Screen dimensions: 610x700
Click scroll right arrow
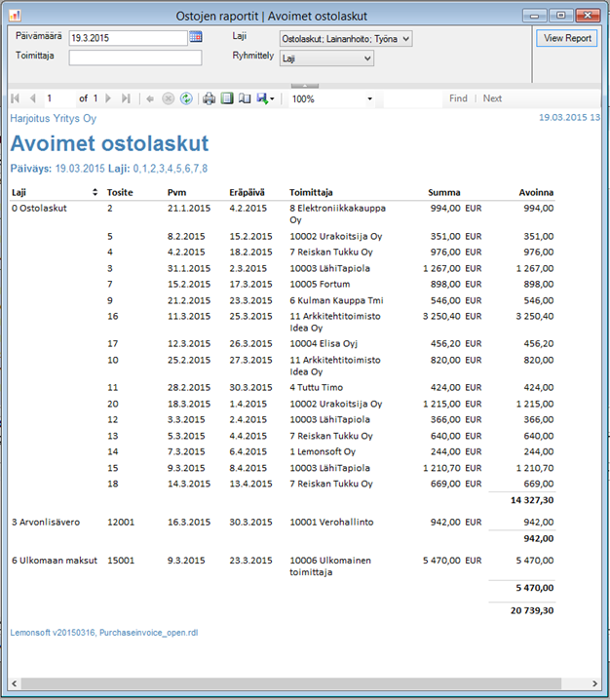pos(594,683)
